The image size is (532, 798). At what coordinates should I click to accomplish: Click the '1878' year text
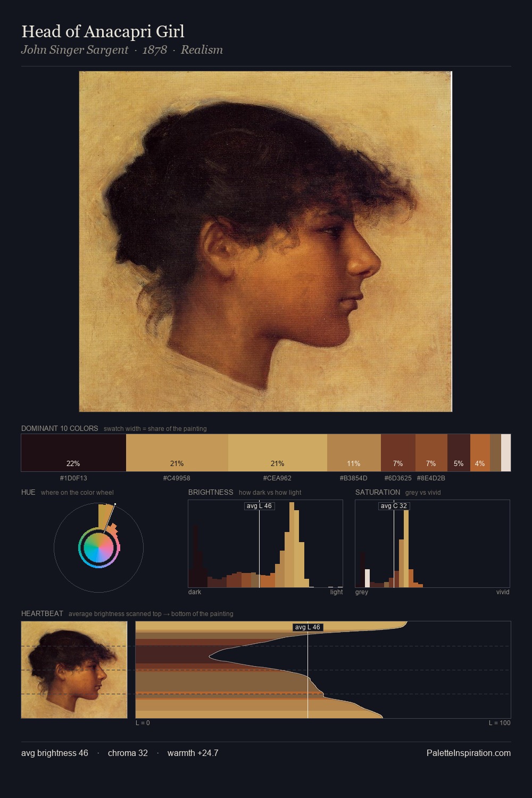[154, 50]
